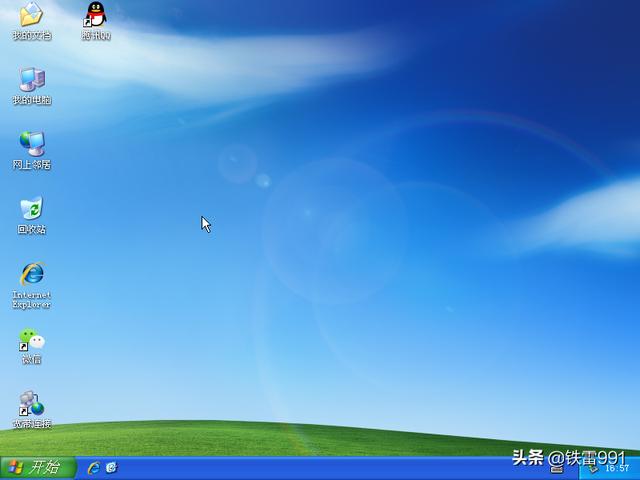Viewport: 640px width, 480px height.
Task: Click the taskbar clock showing 16:57
Action: pos(617,469)
